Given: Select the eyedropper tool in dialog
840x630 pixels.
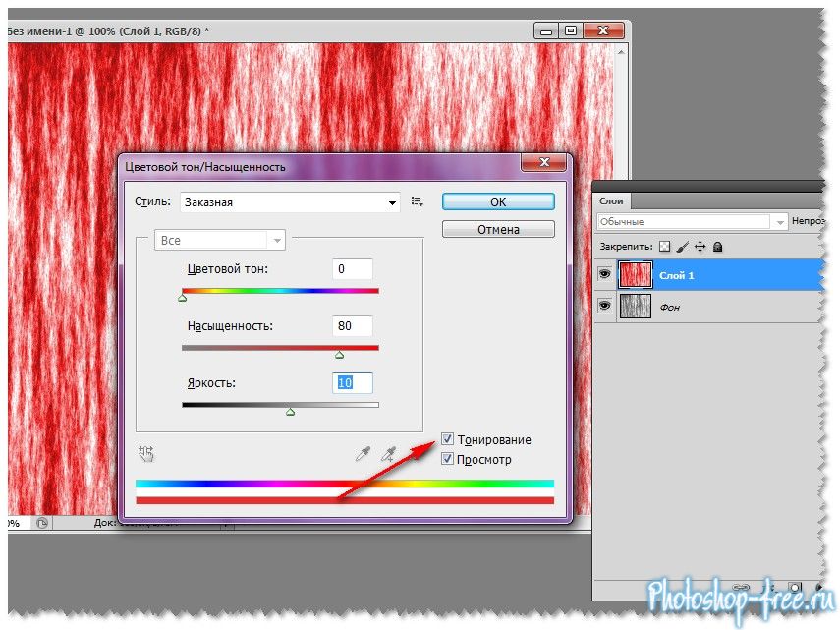Looking at the screenshot, I should (x=364, y=453).
